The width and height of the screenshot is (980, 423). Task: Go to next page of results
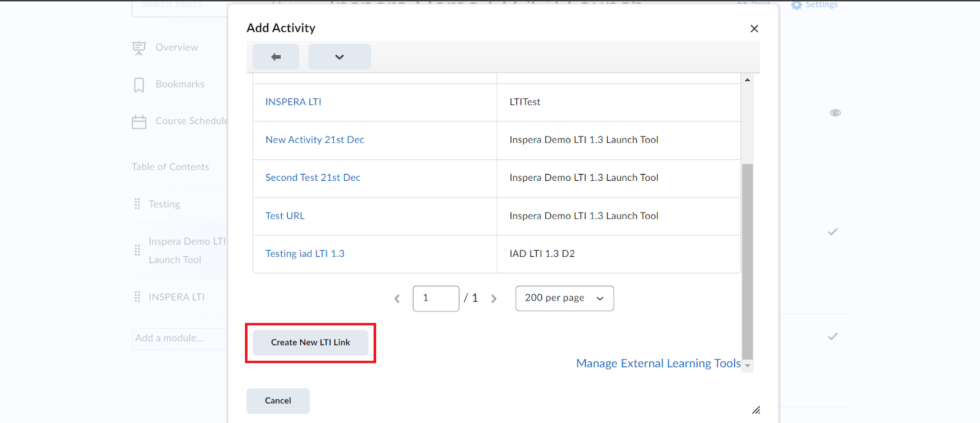point(494,299)
